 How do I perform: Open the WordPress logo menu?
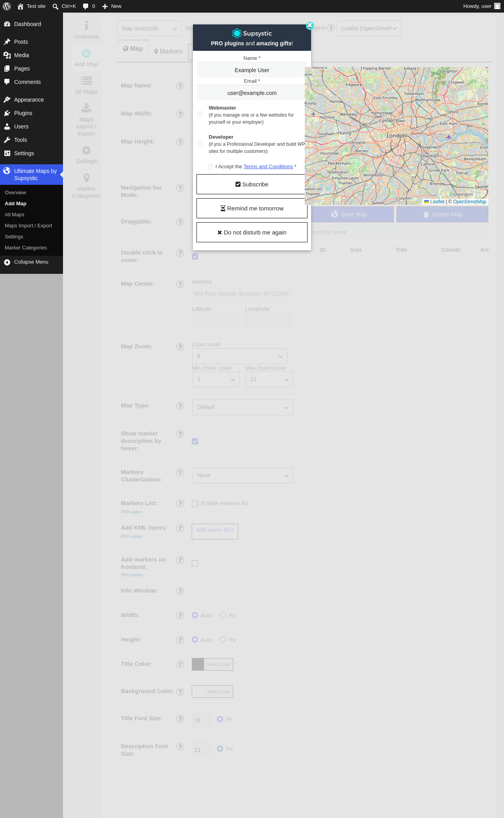click(x=7, y=6)
